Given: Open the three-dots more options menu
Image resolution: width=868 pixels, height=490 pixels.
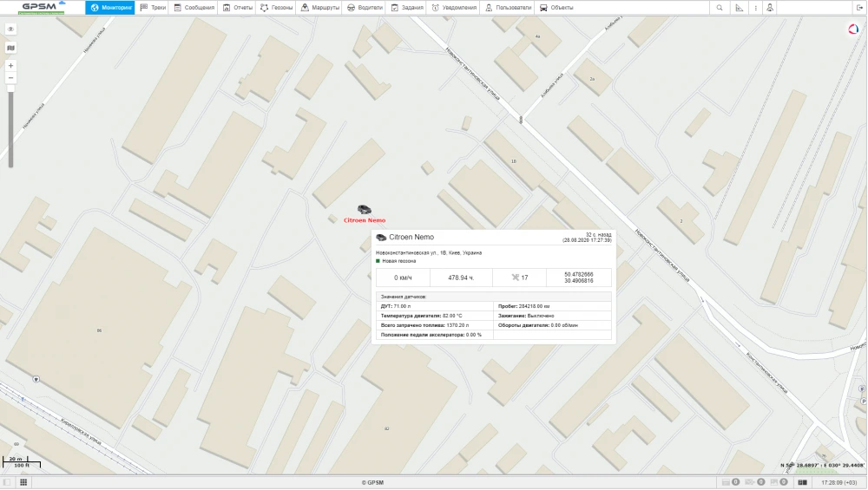Looking at the screenshot, I should pos(755,7).
